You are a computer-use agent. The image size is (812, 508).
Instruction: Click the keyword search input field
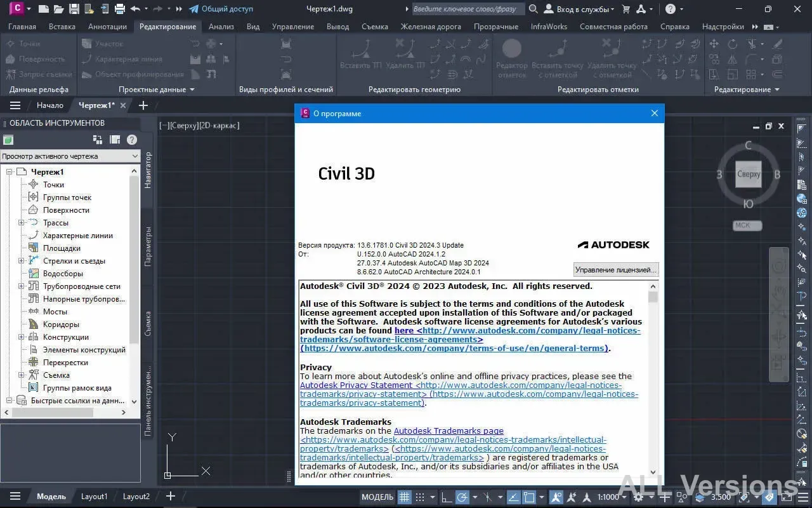[468, 9]
